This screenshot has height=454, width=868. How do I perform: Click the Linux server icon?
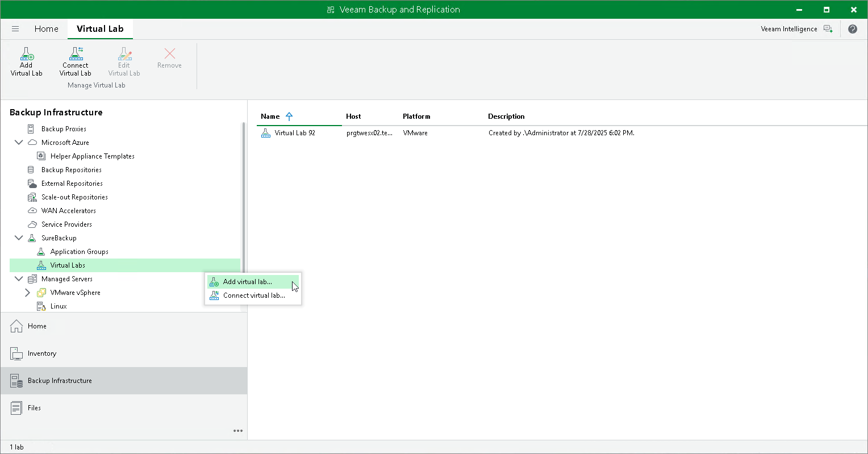41,306
